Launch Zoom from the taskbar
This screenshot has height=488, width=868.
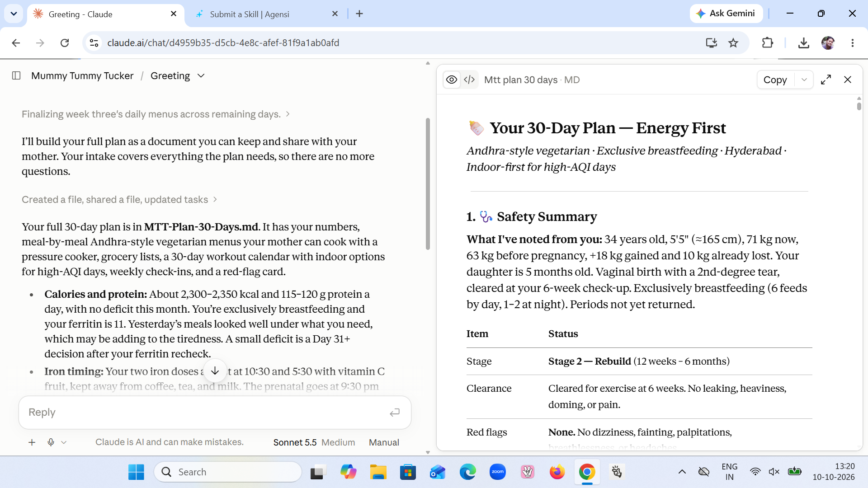[x=498, y=472]
